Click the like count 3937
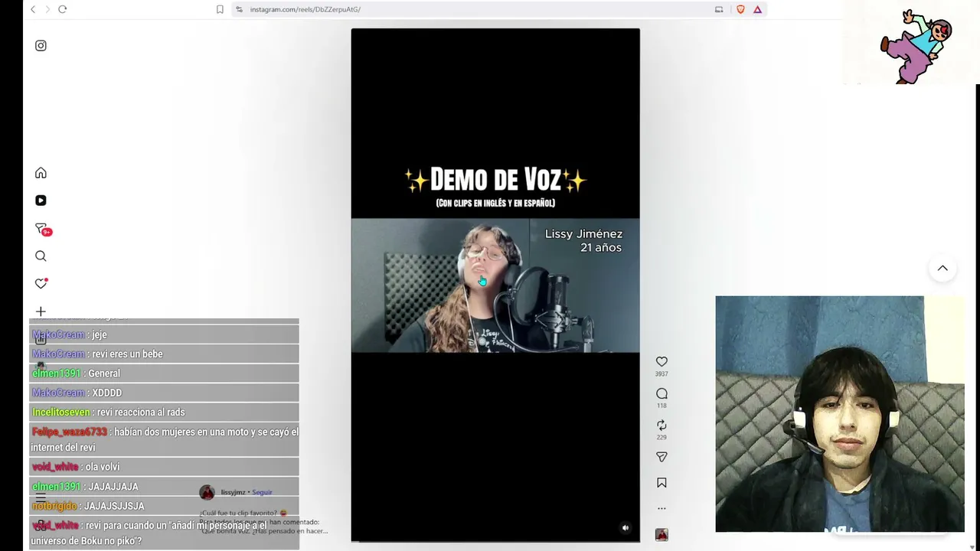Screen dimensions: 980x551 pyautogui.click(x=661, y=374)
